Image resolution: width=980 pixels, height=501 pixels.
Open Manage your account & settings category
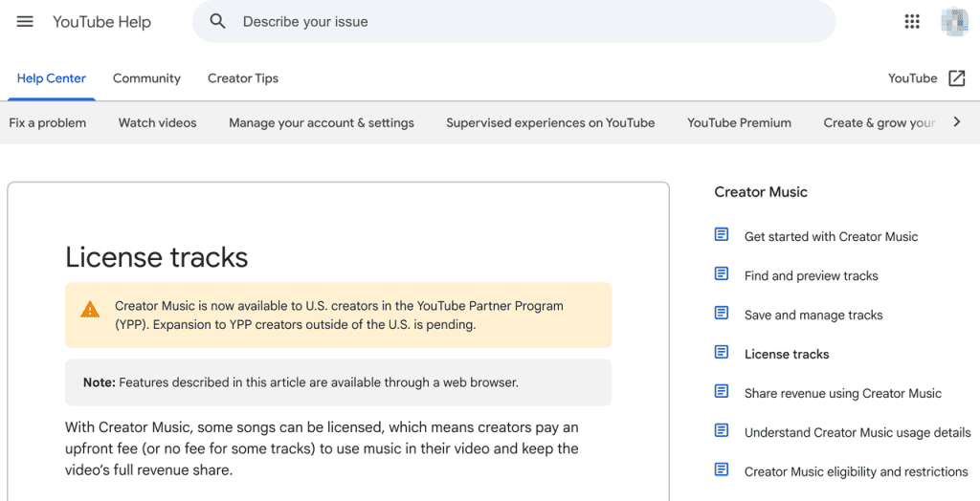(322, 122)
